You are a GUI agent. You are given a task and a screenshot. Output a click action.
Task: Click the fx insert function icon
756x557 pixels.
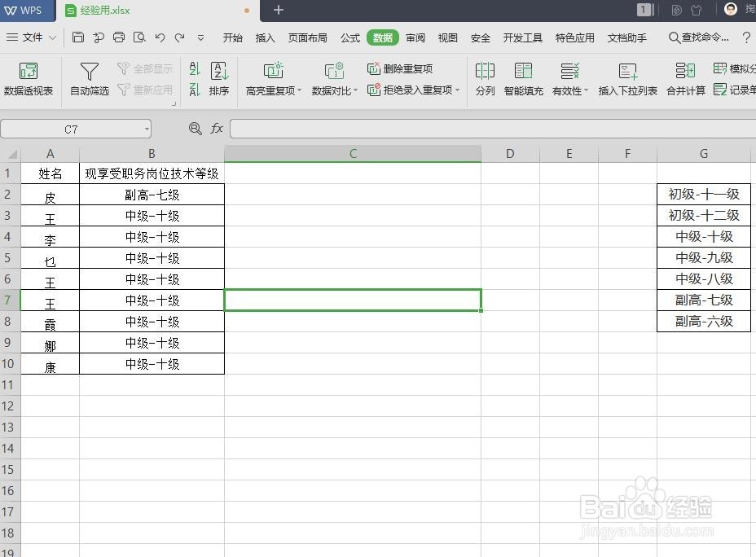[x=217, y=128]
